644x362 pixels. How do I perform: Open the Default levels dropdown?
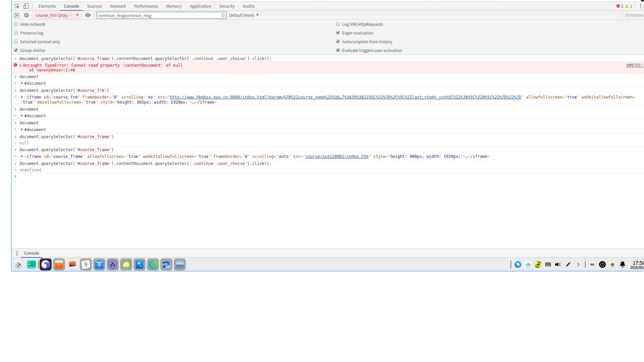point(244,15)
